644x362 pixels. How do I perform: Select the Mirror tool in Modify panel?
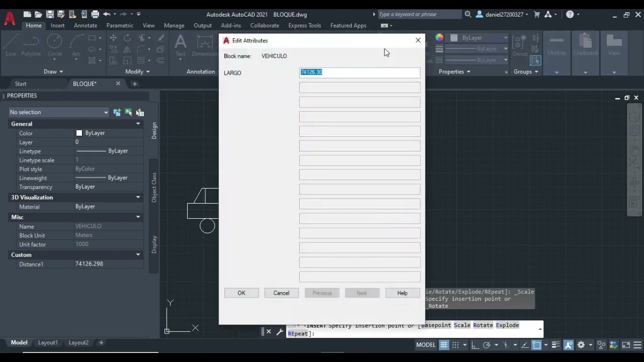127,49
